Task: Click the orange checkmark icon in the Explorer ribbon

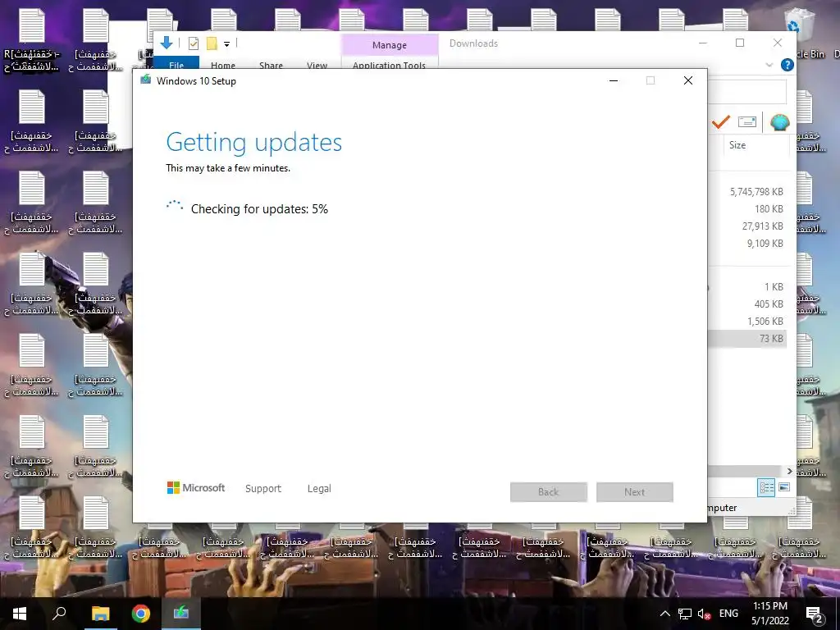Action: coord(721,122)
